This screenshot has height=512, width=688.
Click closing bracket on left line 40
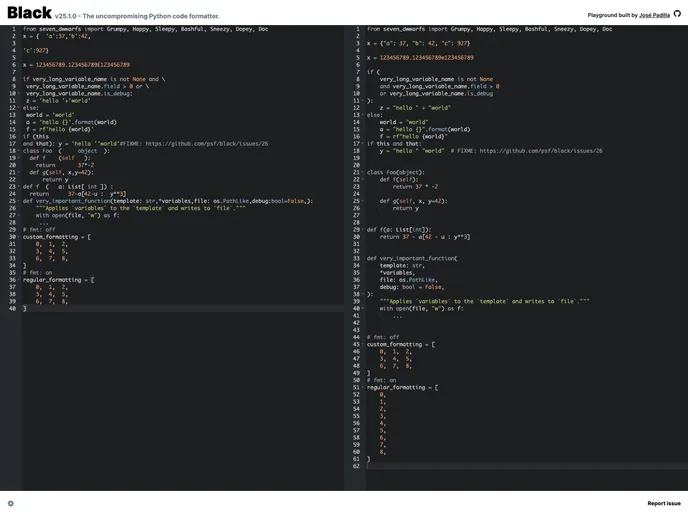click(x=25, y=308)
